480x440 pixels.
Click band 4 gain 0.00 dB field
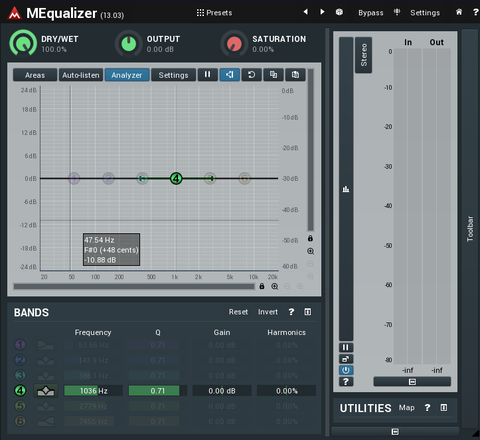click(222, 391)
